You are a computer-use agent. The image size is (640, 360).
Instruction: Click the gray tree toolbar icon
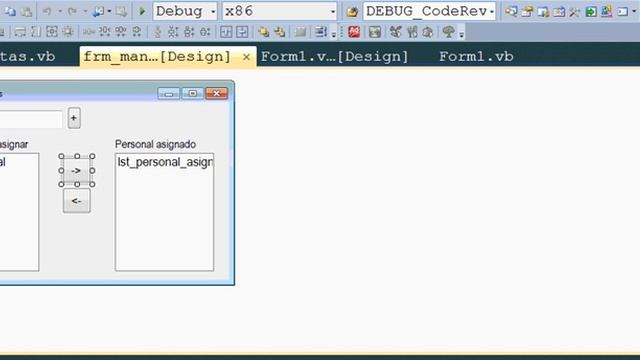point(448,32)
